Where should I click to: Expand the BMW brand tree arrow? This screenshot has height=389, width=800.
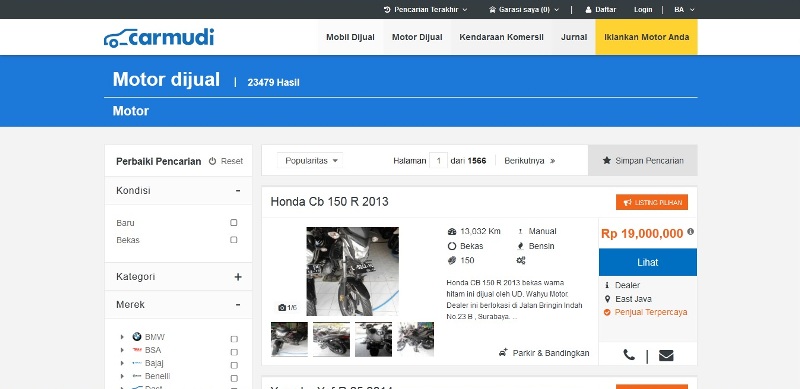coord(122,337)
